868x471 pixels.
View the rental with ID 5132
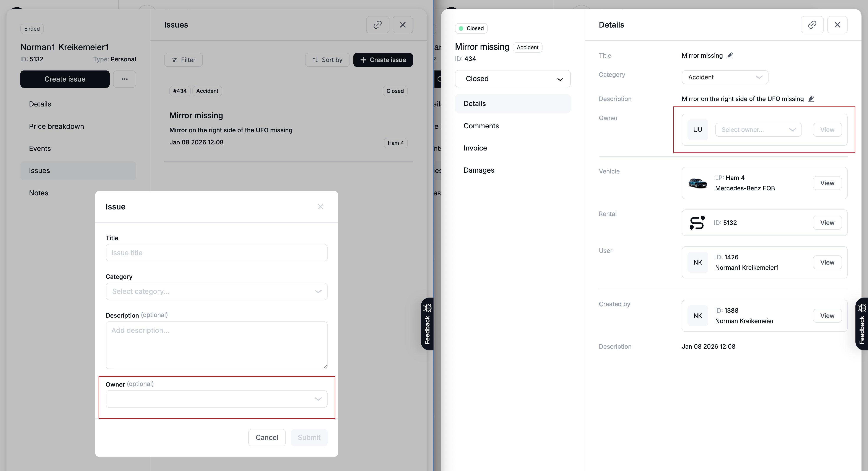click(x=827, y=223)
